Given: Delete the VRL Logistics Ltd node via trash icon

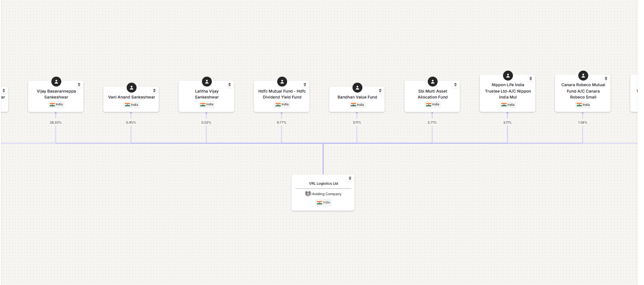Looking at the screenshot, I should [x=350, y=178].
